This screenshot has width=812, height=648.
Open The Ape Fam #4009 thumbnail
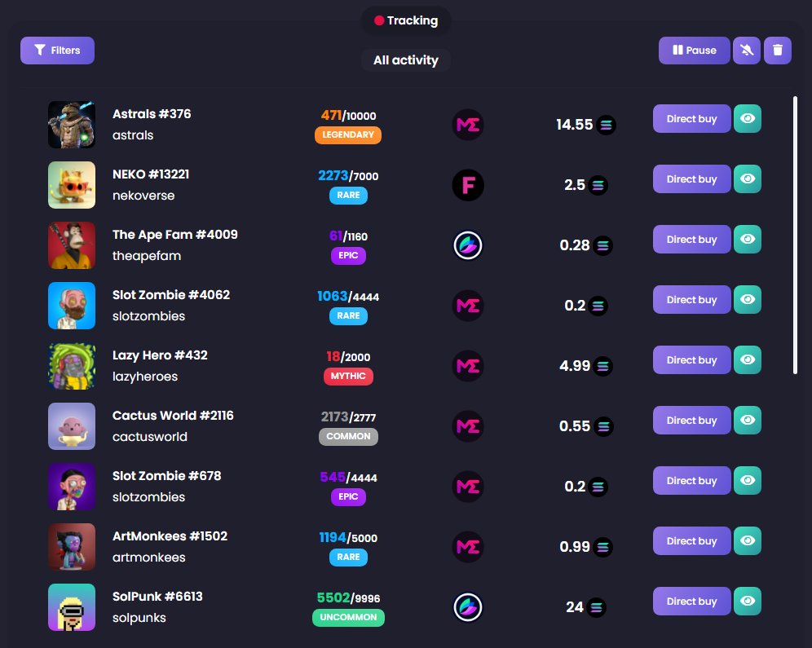[72, 245]
